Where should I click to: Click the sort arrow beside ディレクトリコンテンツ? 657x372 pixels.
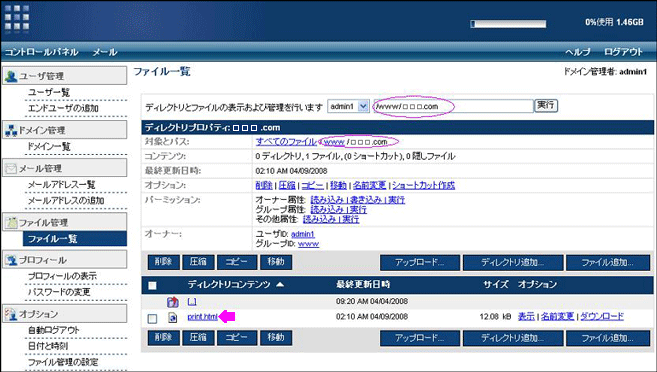[x=280, y=285]
